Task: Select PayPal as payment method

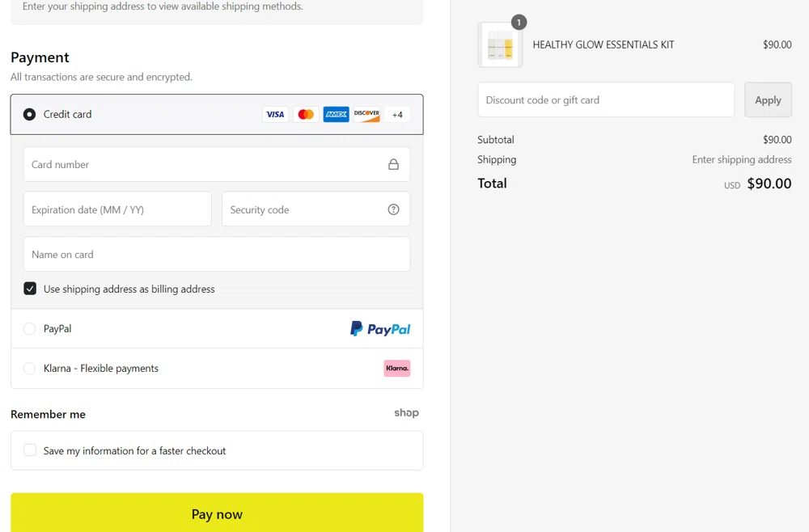Action: coord(29,328)
